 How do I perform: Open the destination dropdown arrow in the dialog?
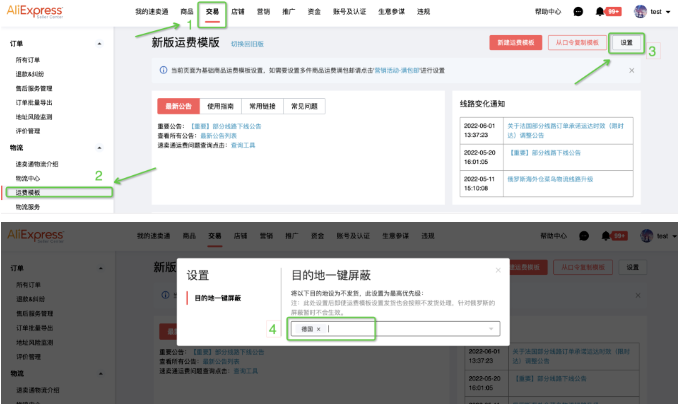491,329
